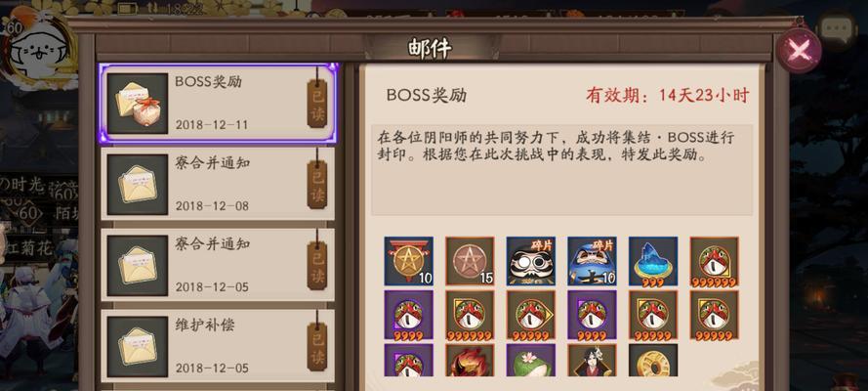
Task: Tap the gold pentagram medal reward icon
Action: [x=408, y=261]
